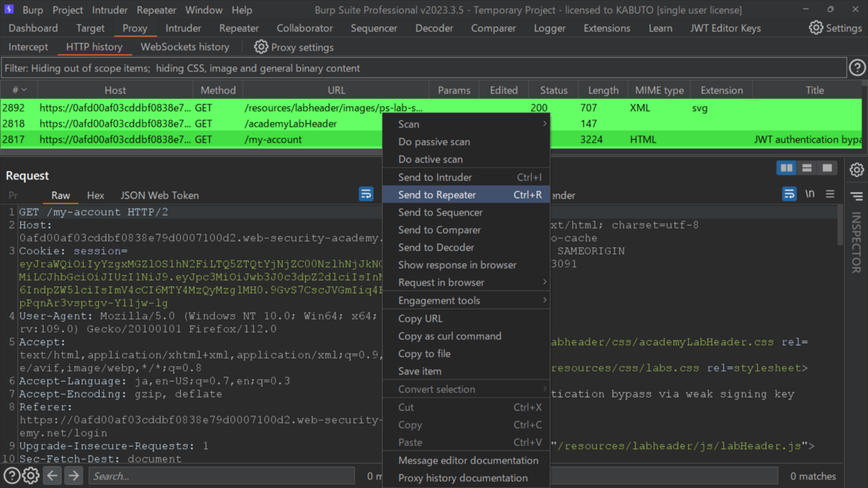Open search help question-mark icon
Image resolution: width=868 pixels, height=488 pixels.
click(12, 476)
